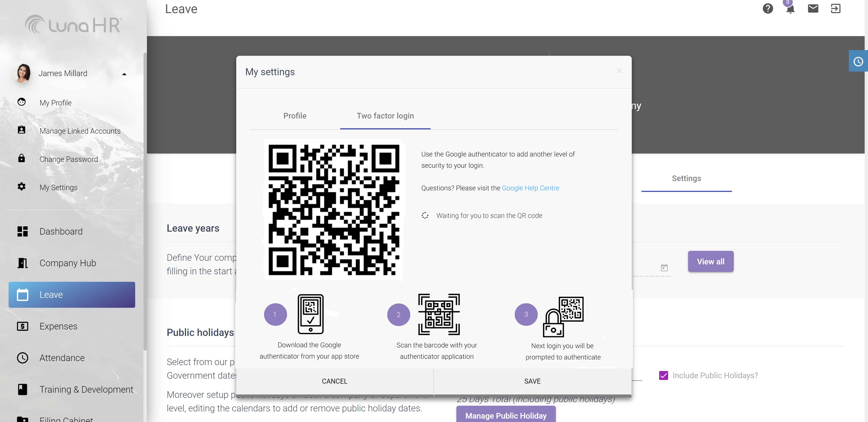Click the My Profile face icon
The image size is (868, 422).
click(x=21, y=102)
